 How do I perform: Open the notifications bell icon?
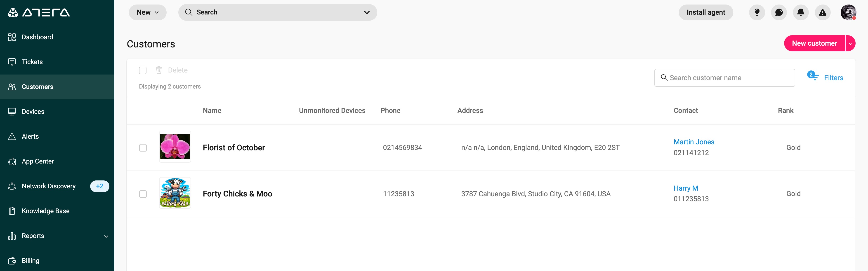pyautogui.click(x=801, y=12)
